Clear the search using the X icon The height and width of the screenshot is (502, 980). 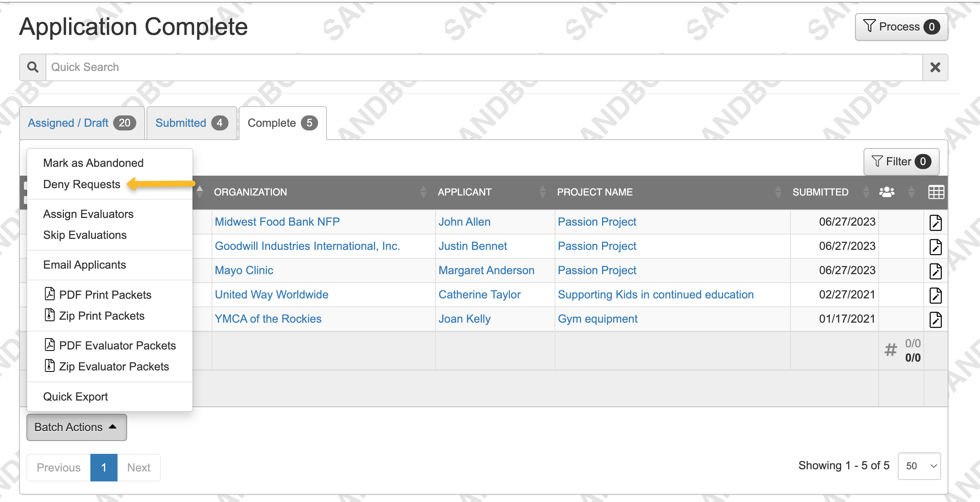[x=935, y=67]
